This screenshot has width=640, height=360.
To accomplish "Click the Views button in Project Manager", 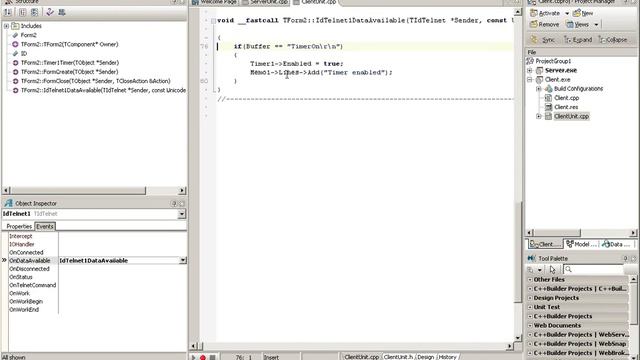I will (x=578, y=24).
